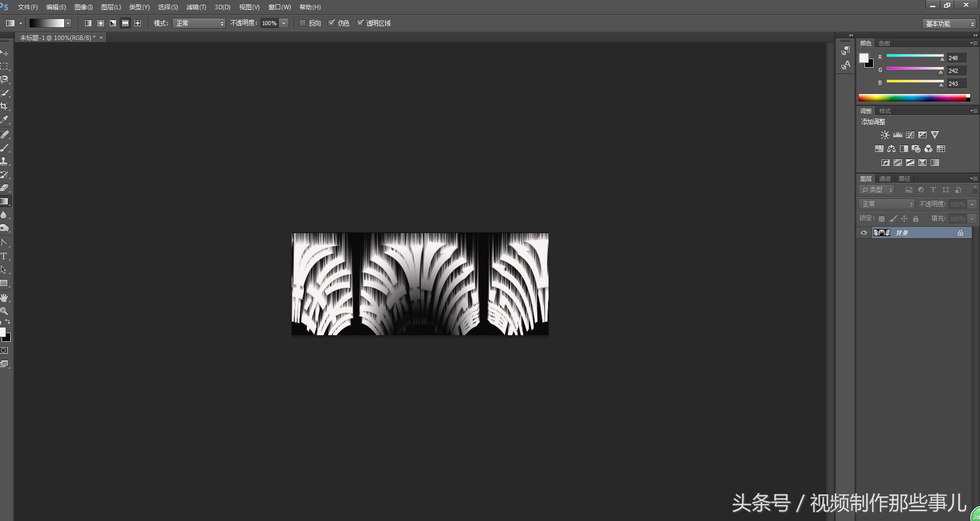The width and height of the screenshot is (980, 521).
Task: Select the Eraser tool
Action: (4, 188)
